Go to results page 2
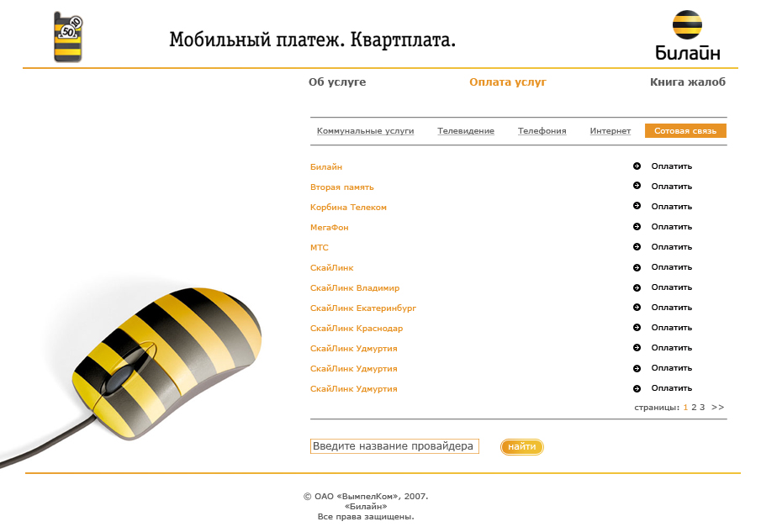The width and height of the screenshot is (761, 532). coord(694,406)
